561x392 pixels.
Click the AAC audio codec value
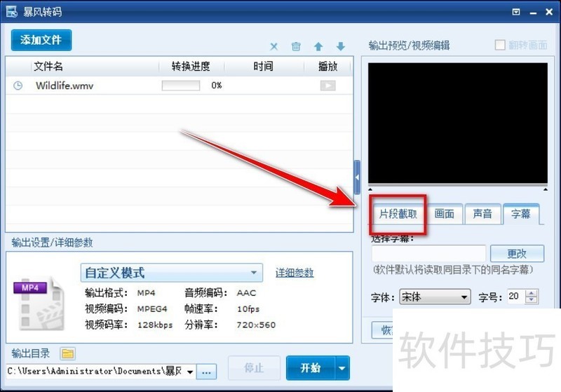point(246,293)
